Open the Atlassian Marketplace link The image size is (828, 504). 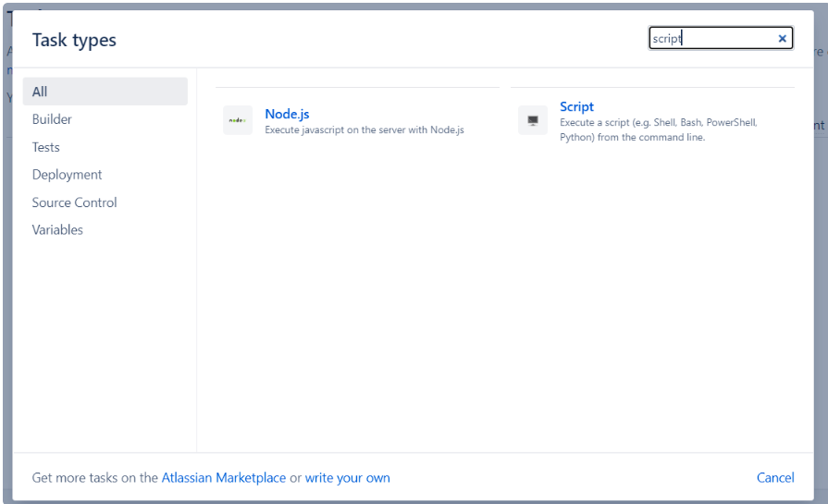[224, 478]
